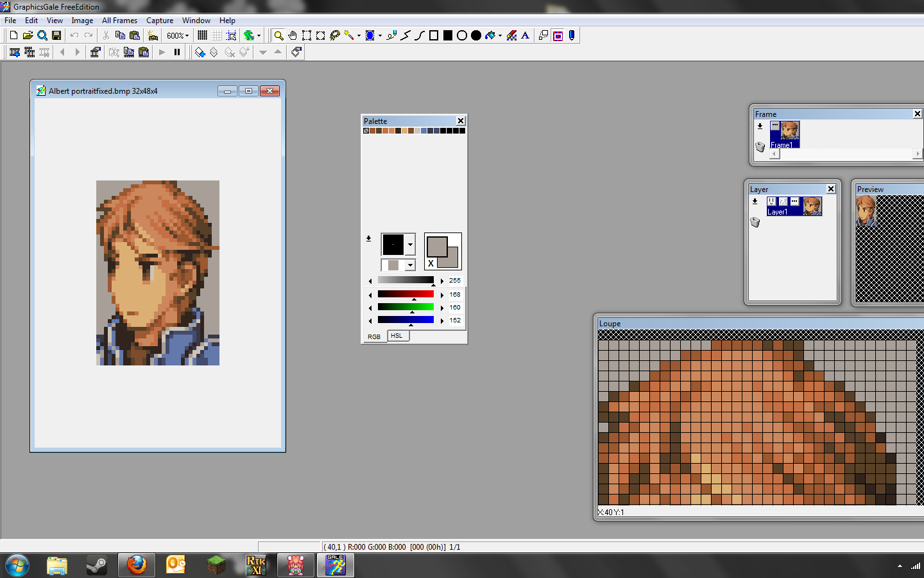
Task: Open the magic wand options dropdown arrow
Action: point(359,36)
